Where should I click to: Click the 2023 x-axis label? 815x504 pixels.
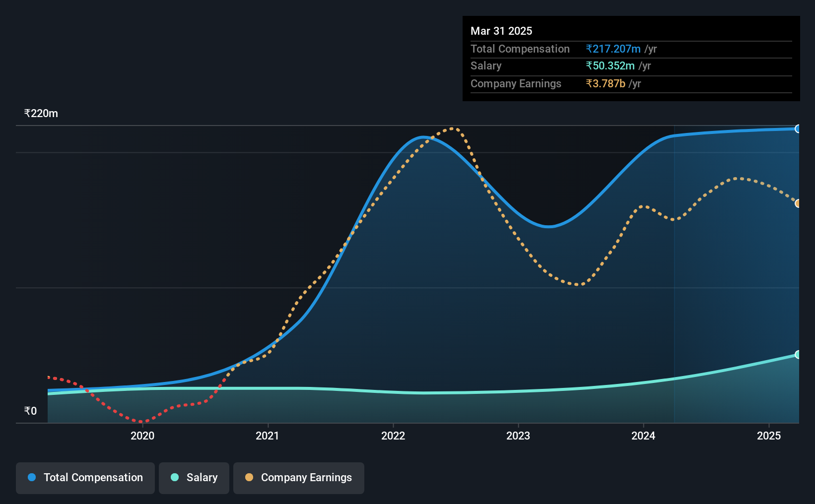[x=518, y=436]
